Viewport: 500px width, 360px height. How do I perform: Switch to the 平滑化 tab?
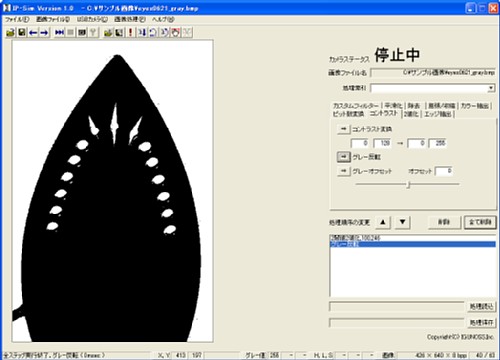tap(393, 106)
